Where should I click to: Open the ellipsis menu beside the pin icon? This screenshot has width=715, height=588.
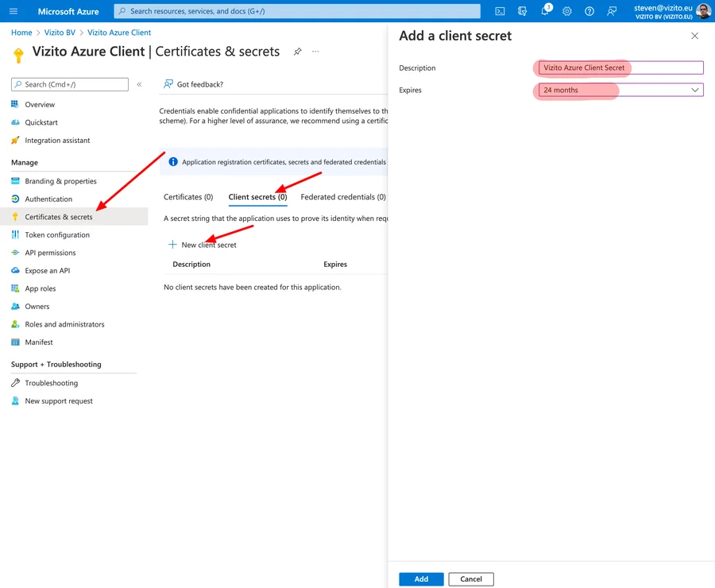point(315,51)
